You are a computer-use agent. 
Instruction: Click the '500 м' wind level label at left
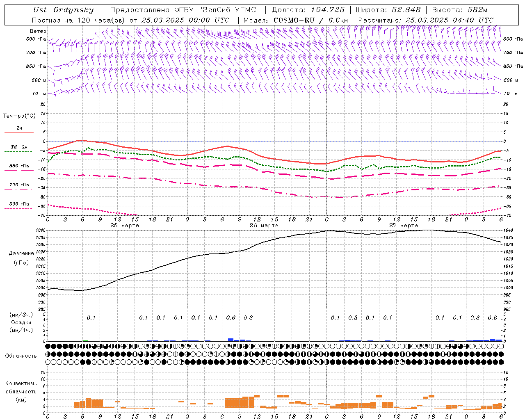pos(39,80)
